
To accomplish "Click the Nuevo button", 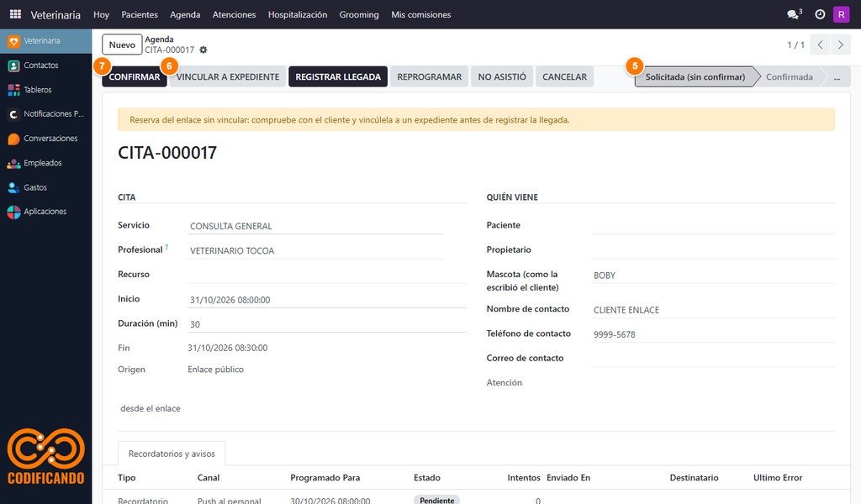I will pos(122,45).
